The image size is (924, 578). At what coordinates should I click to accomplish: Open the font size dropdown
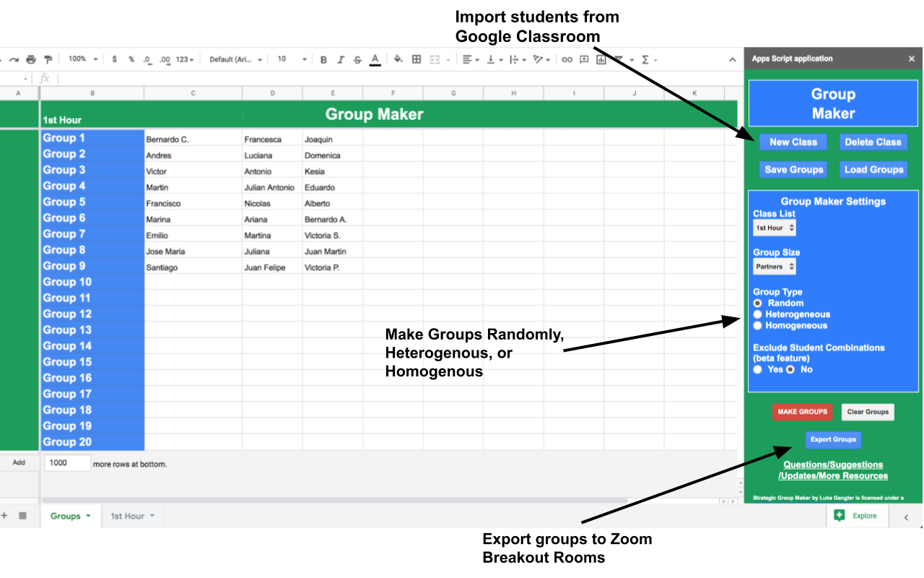point(292,59)
